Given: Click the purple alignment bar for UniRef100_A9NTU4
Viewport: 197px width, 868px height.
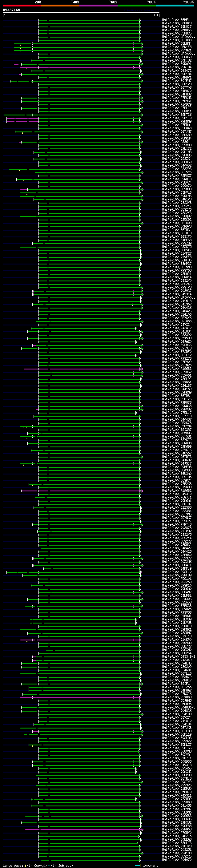Looking at the screenshot, I should [x=80, y=68].
